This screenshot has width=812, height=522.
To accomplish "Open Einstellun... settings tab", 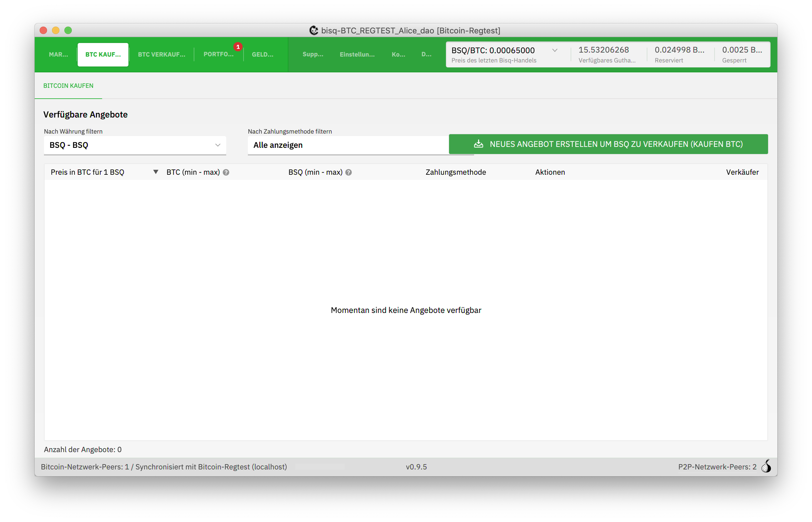I will point(357,54).
